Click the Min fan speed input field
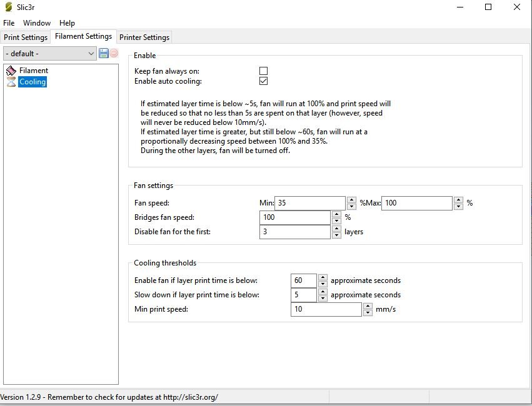Image resolution: width=532 pixels, height=406 pixels. [x=310, y=203]
